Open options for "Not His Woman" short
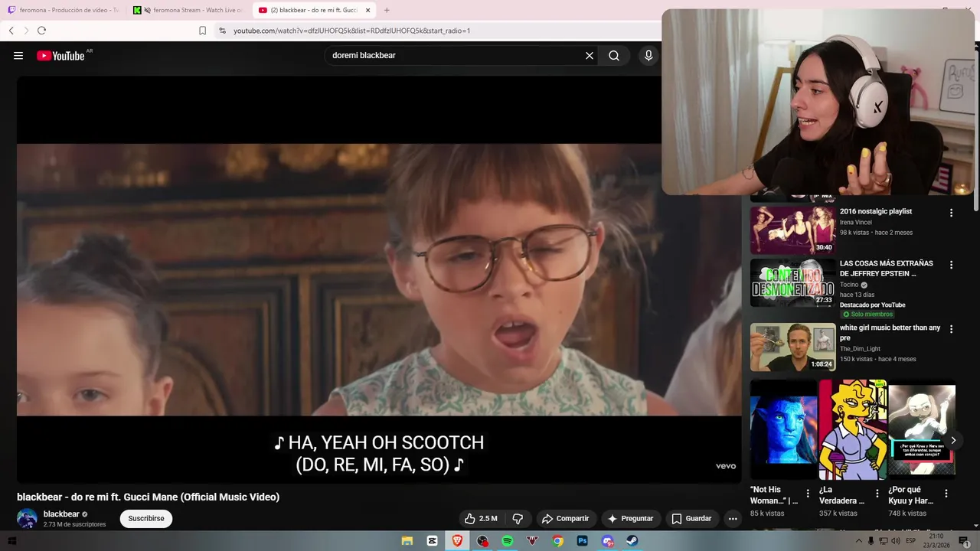Screen dimensions: 980x551 tap(808, 494)
